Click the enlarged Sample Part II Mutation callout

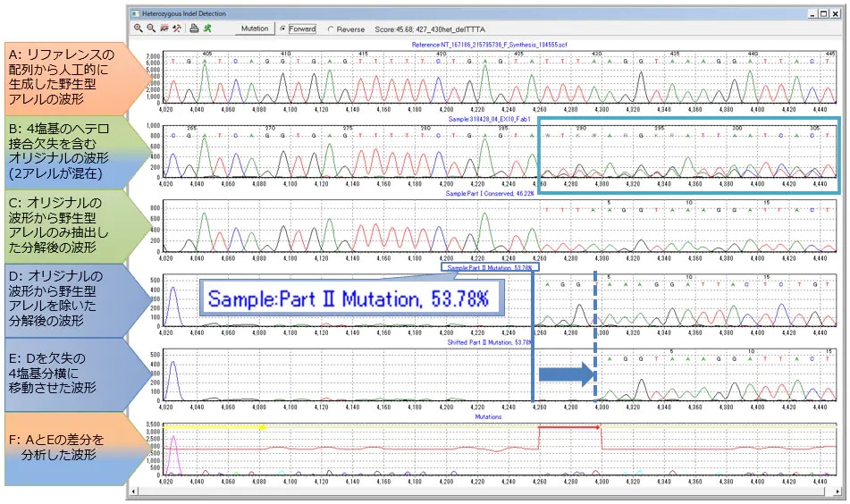pyautogui.click(x=349, y=298)
